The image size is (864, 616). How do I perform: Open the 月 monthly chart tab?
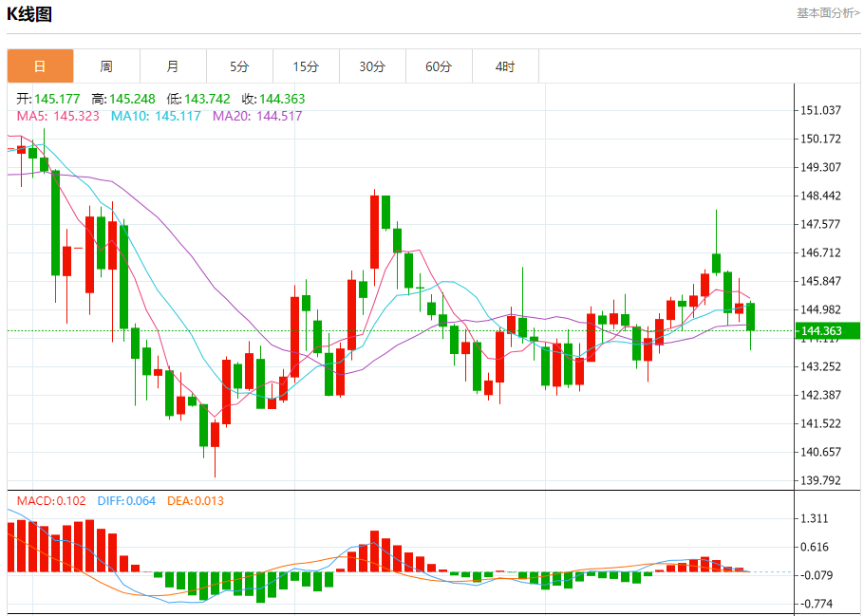point(173,66)
